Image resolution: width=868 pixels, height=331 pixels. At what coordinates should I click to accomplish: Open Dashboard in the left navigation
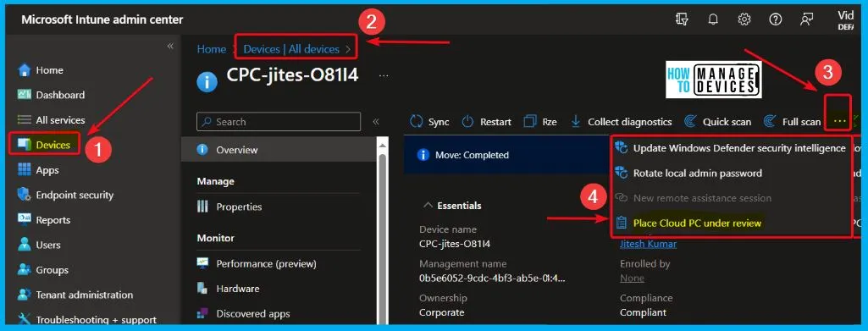tap(52, 95)
